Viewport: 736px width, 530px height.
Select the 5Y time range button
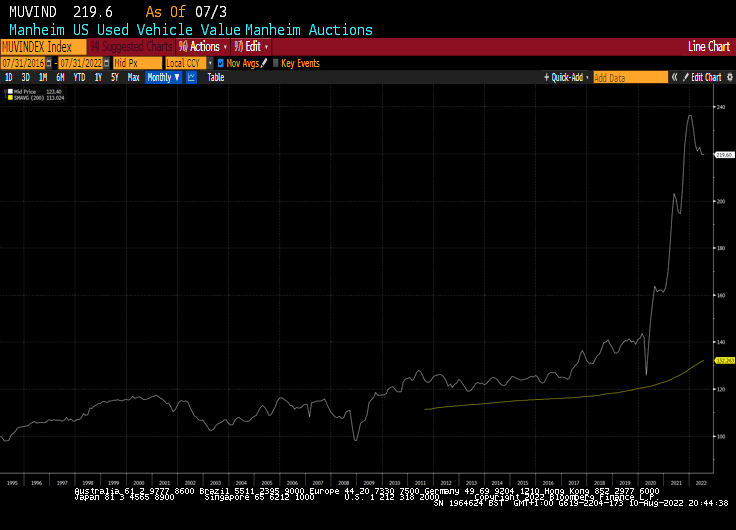coord(114,77)
